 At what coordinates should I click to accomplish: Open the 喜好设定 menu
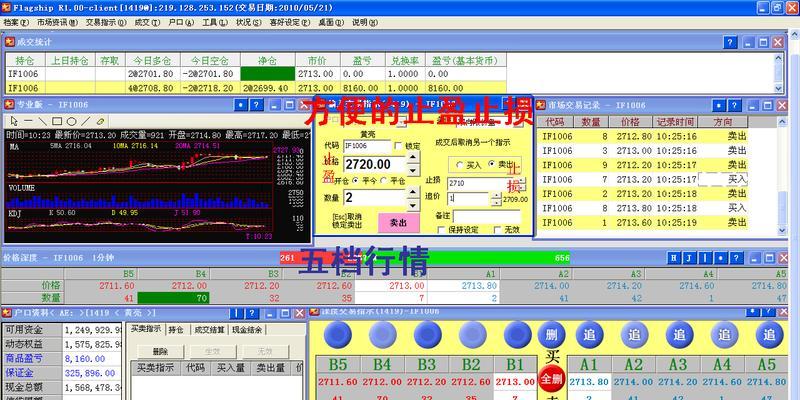(290, 22)
